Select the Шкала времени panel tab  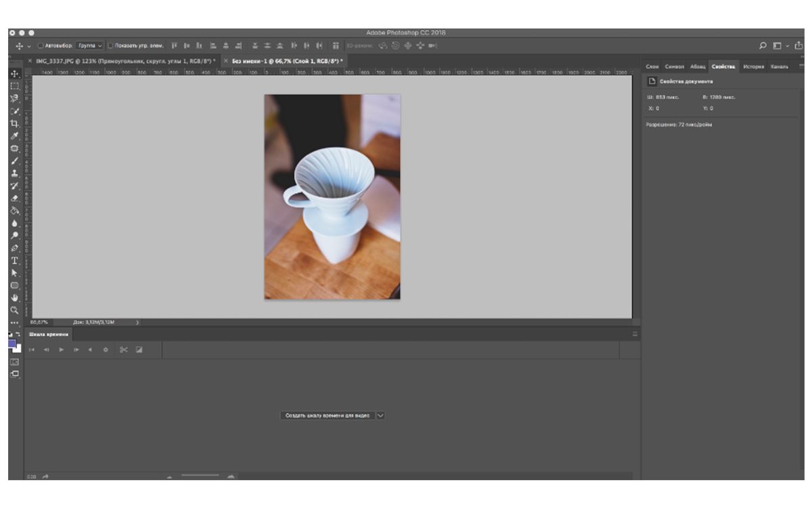point(49,335)
